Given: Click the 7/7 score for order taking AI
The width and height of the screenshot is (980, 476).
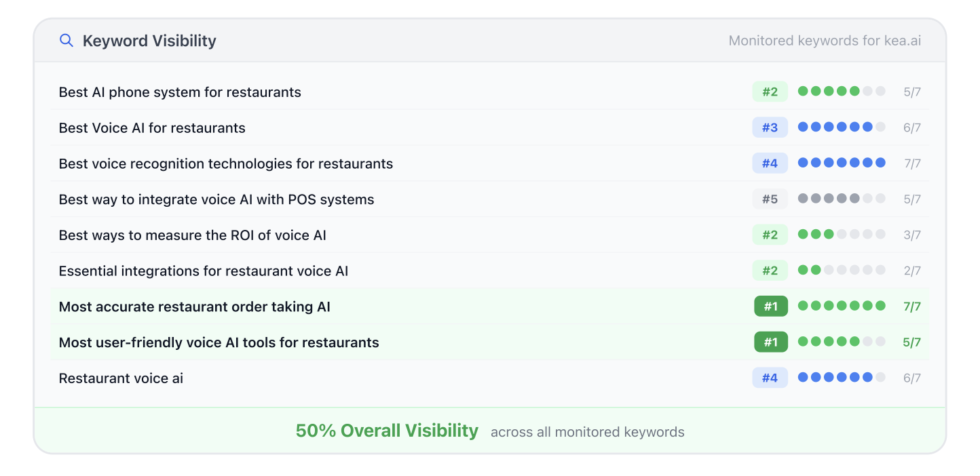Looking at the screenshot, I should coord(911,306).
